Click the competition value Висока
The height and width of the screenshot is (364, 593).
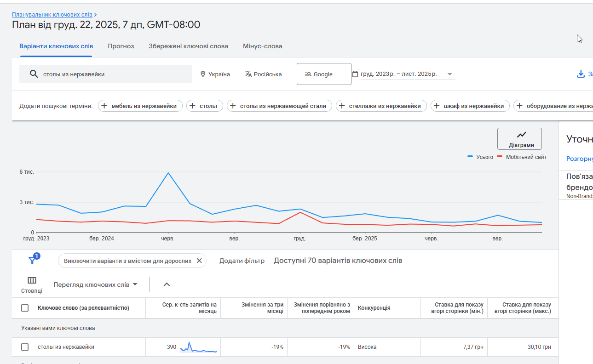[367, 347]
